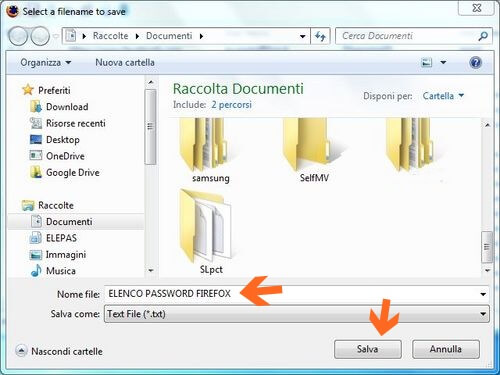Select OneDrive in the sidebar
The height and width of the screenshot is (375, 500).
(x=65, y=156)
